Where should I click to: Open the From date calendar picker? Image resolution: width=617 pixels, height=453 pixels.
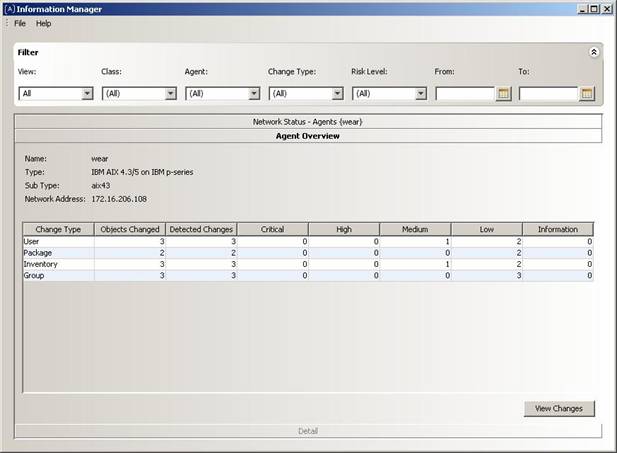coord(504,93)
